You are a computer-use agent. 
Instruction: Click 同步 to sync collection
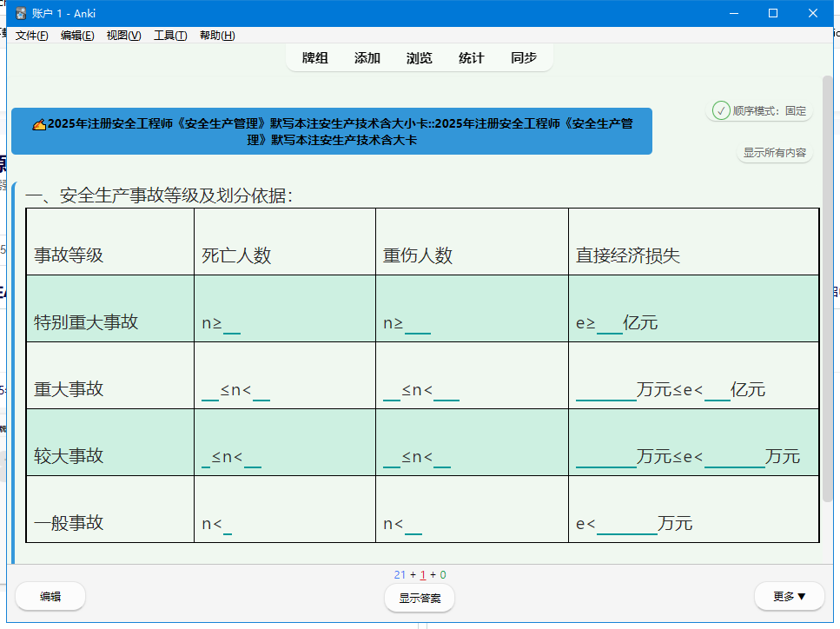(x=524, y=58)
